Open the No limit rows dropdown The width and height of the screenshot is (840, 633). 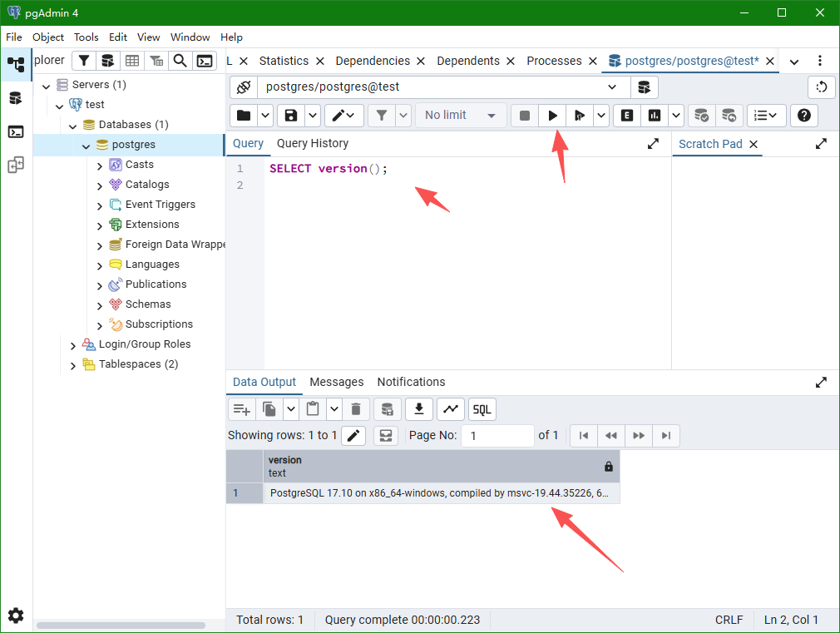pyautogui.click(x=461, y=116)
